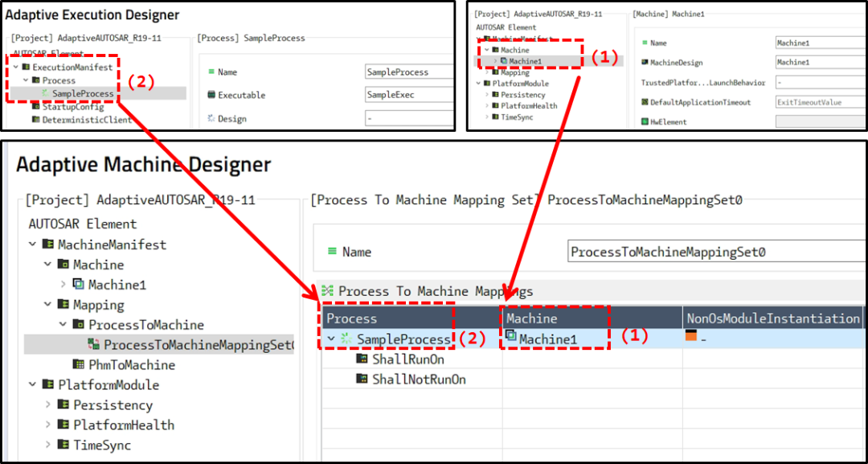Select TimeSync in [Machine] Machine1 panel tree
Image resolution: width=868 pixels, height=464 pixels.
tap(517, 117)
